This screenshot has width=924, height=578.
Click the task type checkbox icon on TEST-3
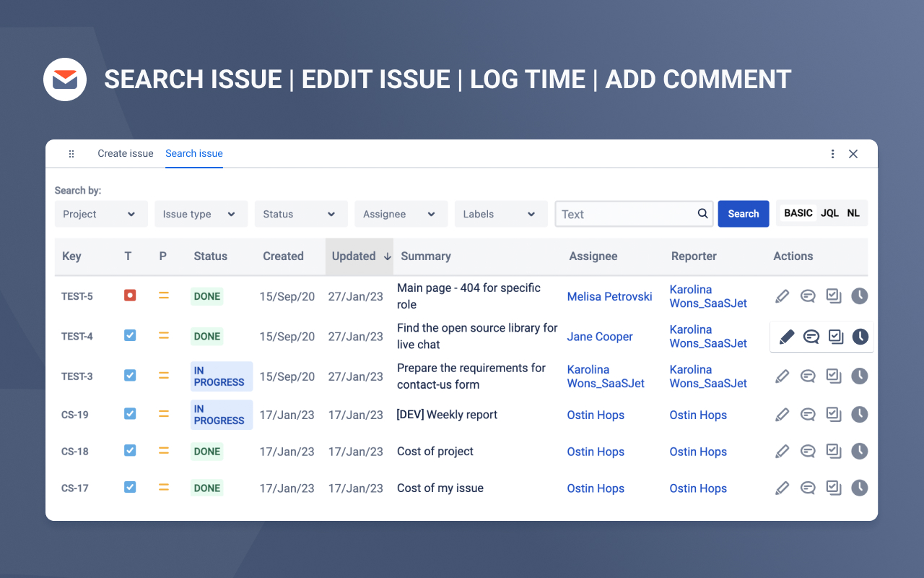tap(129, 376)
